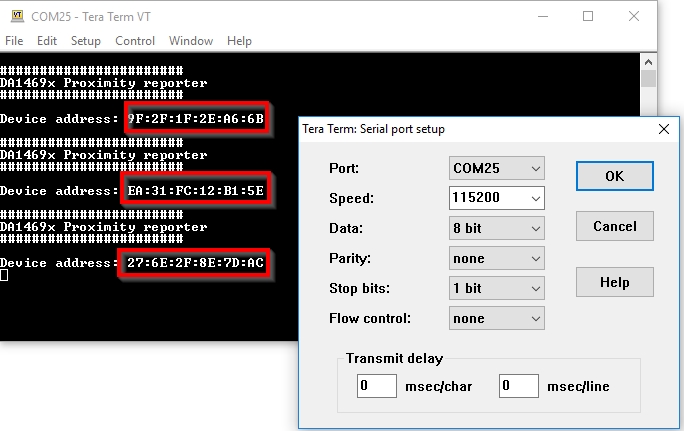Click the terminal cursor block

pyautogui.click(x=4, y=275)
